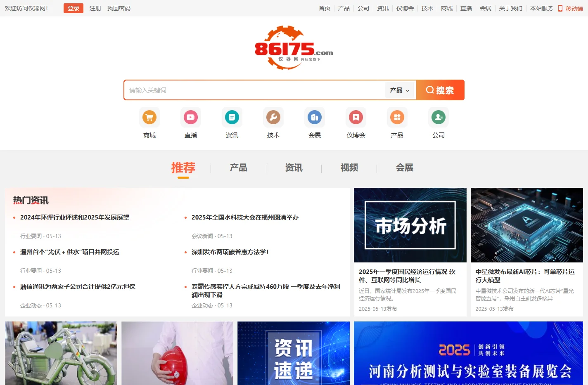Image resolution: width=588 pixels, height=385 pixels.
Task: Click the 资讯速递 banner thumbnail
Action: click(x=294, y=353)
